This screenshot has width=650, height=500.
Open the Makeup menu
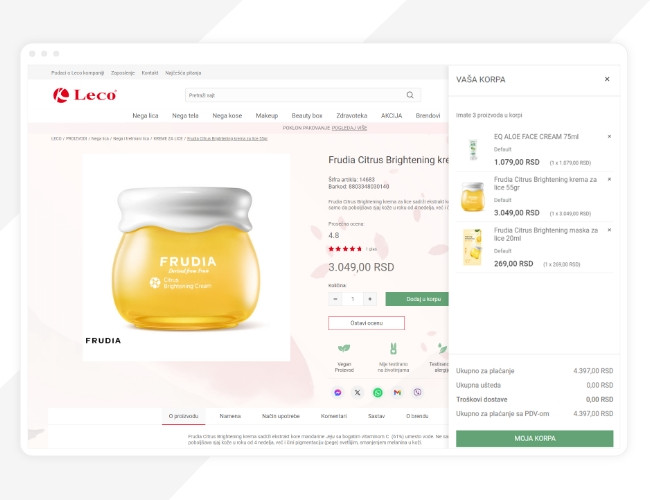(x=267, y=116)
